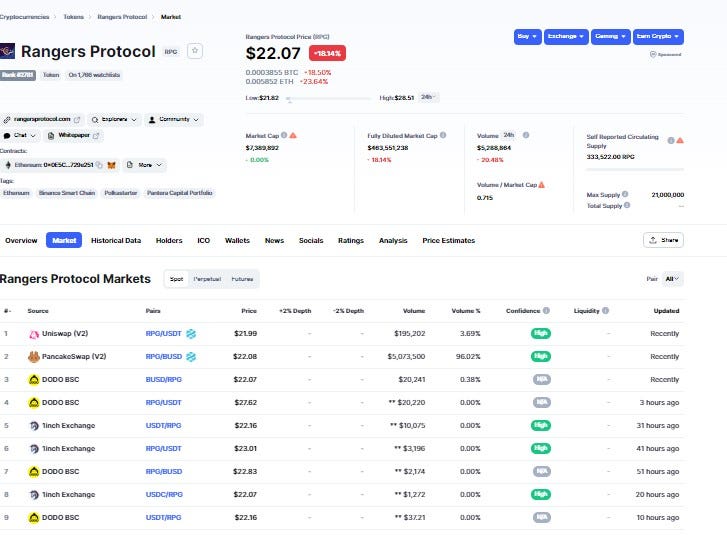Click Whitepaper external link icon
Screen dimensions: 727x535
[x=96, y=136]
